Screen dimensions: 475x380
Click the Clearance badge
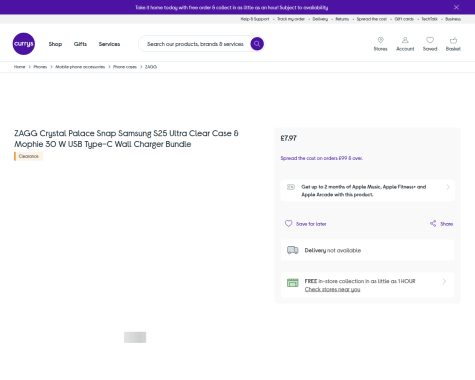pyautogui.click(x=28, y=156)
